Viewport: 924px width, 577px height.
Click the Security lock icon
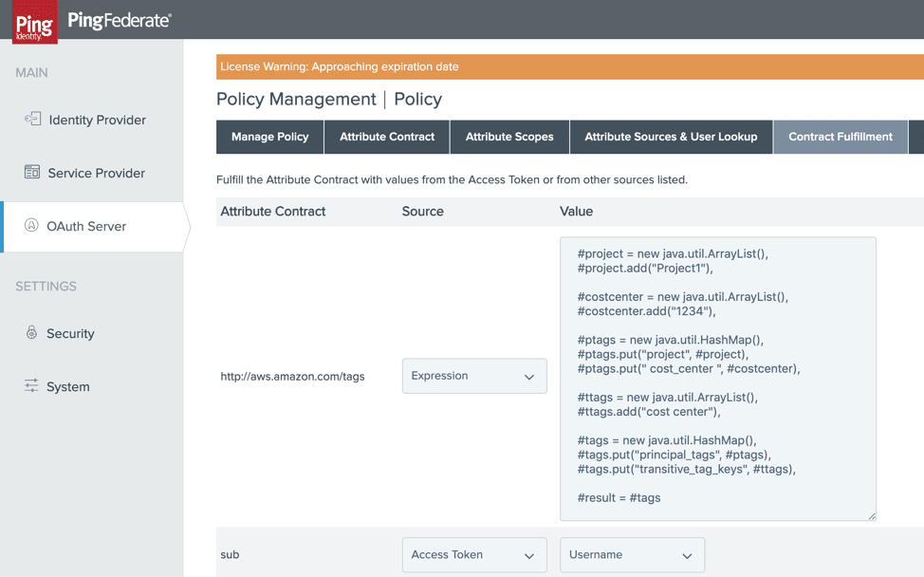31,332
